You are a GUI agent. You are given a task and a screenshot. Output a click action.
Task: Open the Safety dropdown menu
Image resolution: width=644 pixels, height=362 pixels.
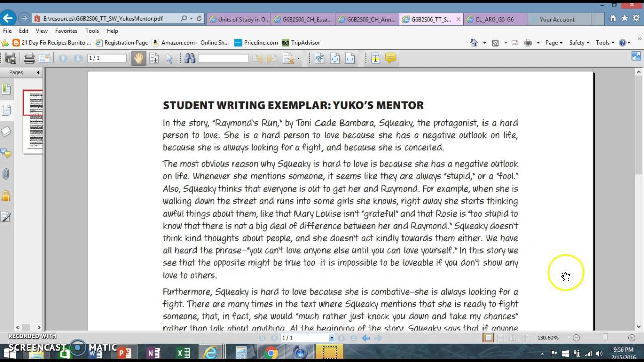[579, 43]
